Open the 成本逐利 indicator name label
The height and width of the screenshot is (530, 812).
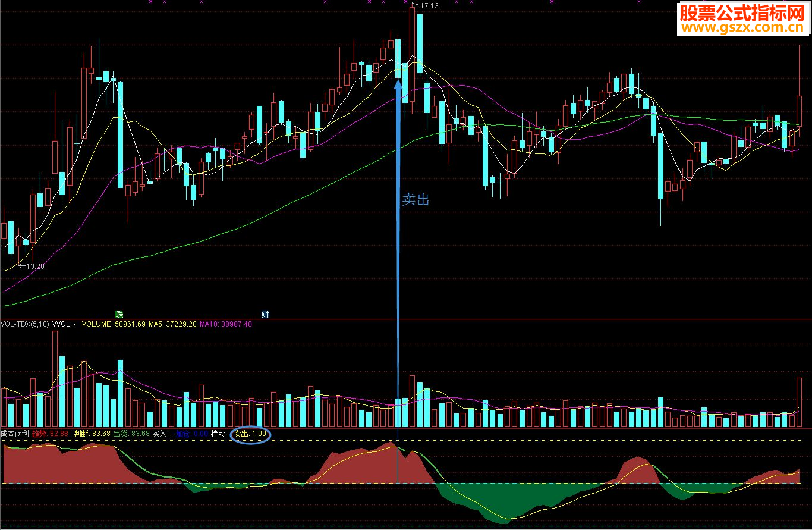pos(15,434)
